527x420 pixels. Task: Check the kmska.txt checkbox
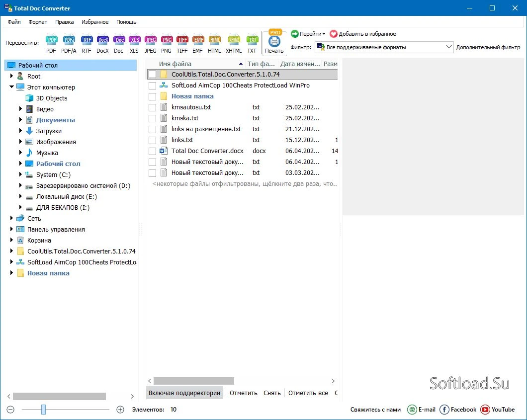point(152,118)
